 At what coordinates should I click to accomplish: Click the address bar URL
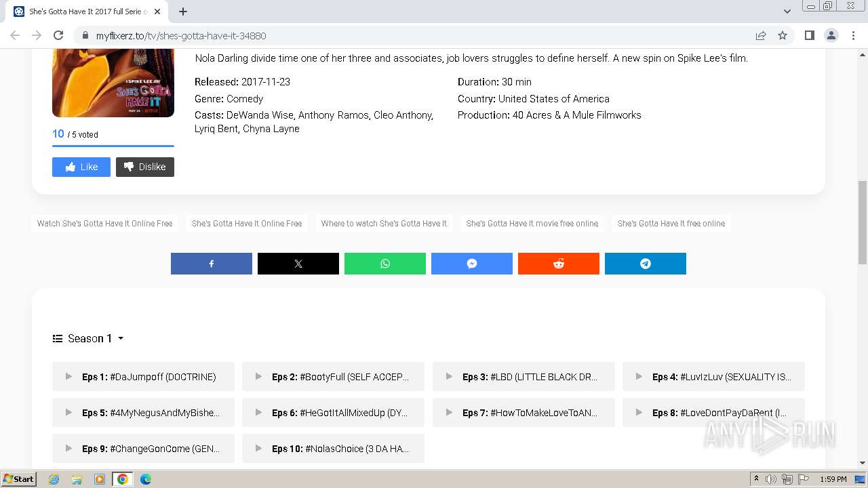point(181,36)
